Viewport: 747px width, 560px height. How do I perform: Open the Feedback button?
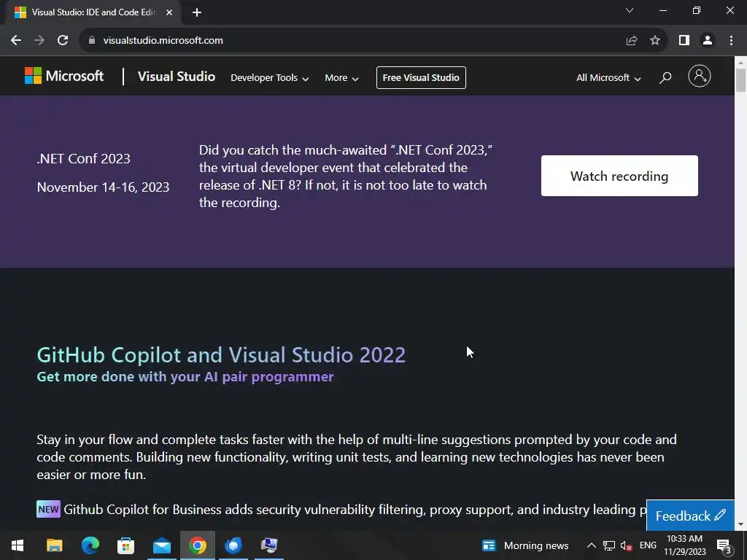[x=690, y=516]
